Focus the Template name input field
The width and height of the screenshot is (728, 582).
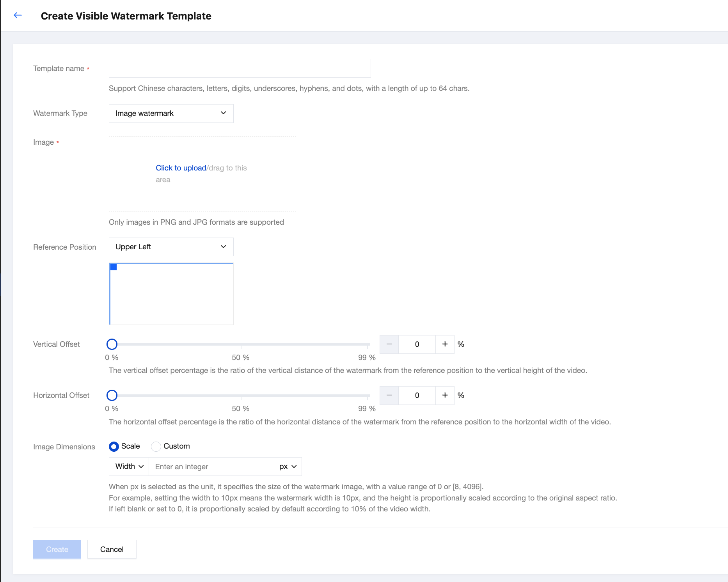click(x=240, y=68)
